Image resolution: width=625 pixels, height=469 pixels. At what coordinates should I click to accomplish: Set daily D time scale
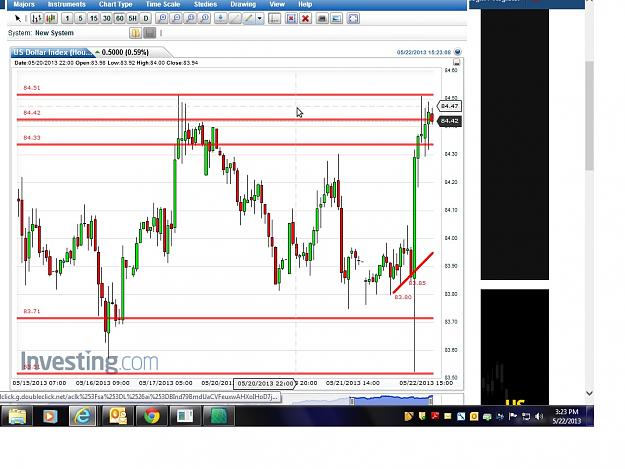pyautogui.click(x=146, y=18)
